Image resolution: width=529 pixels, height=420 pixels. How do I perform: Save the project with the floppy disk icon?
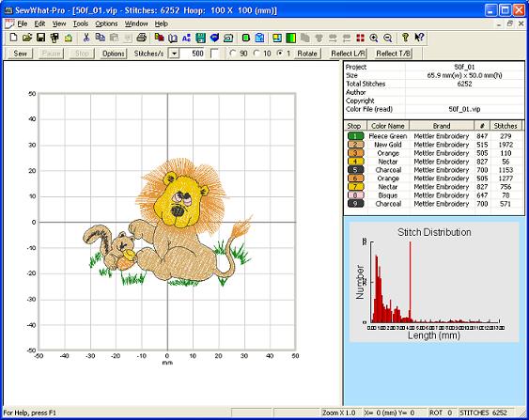(40, 38)
